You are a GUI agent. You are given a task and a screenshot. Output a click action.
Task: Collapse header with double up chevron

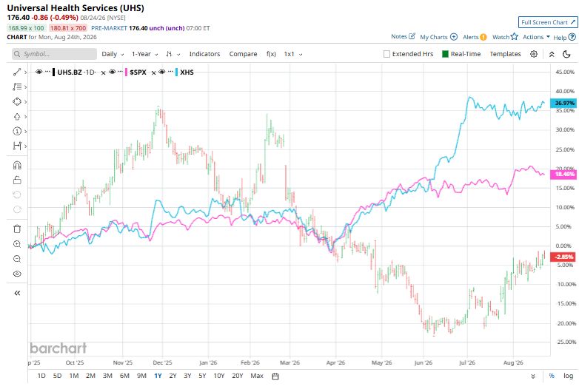tap(552, 54)
